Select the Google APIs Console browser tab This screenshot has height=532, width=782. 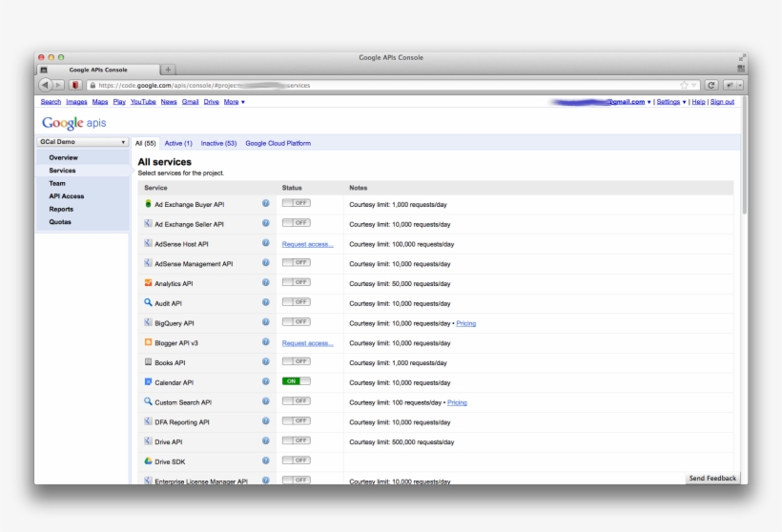click(98, 70)
